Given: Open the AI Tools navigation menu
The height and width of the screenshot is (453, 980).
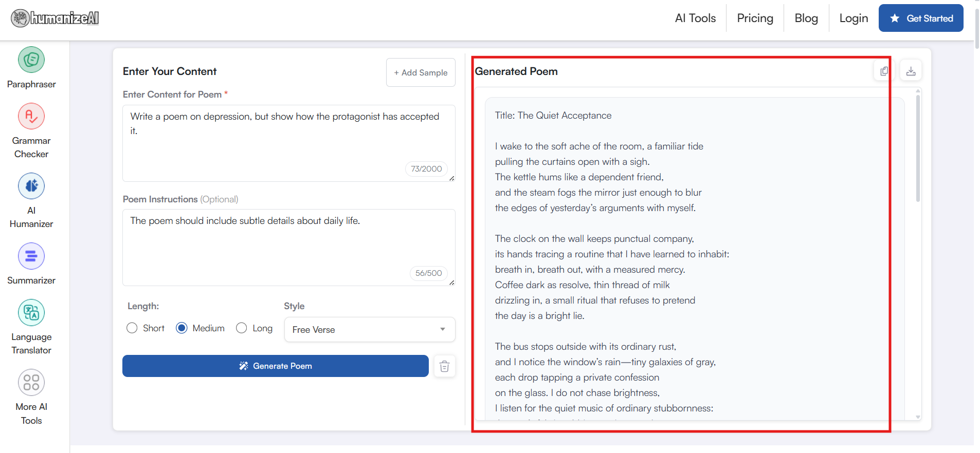Looking at the screenshot, I should [695, 18].
